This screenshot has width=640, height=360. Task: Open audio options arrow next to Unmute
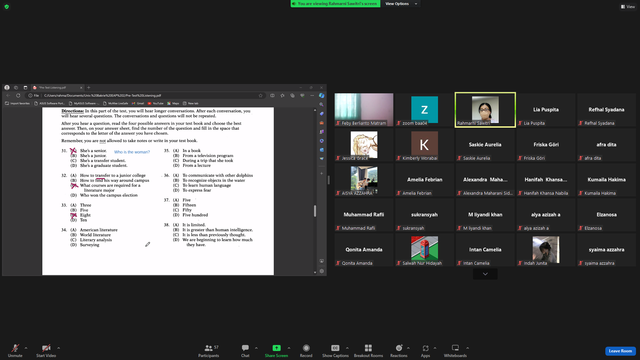tap(26, 348)
